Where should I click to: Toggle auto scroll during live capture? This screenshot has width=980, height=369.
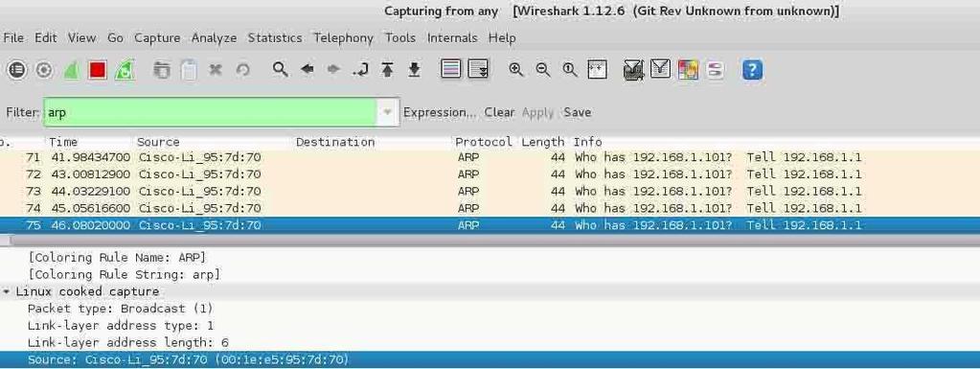(x=478, y=69)
